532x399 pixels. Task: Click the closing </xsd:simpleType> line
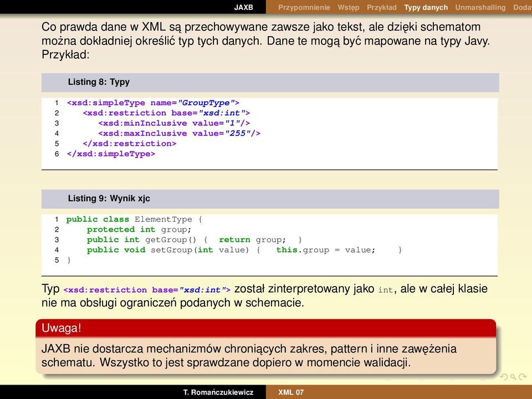click(111, 154)
